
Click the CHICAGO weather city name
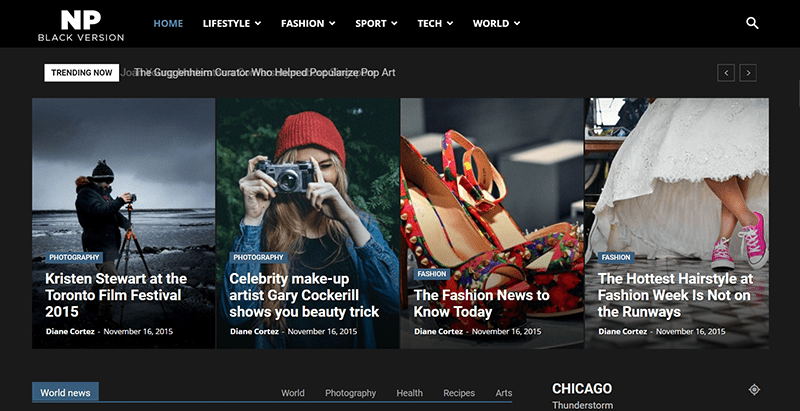pos(582,389)
